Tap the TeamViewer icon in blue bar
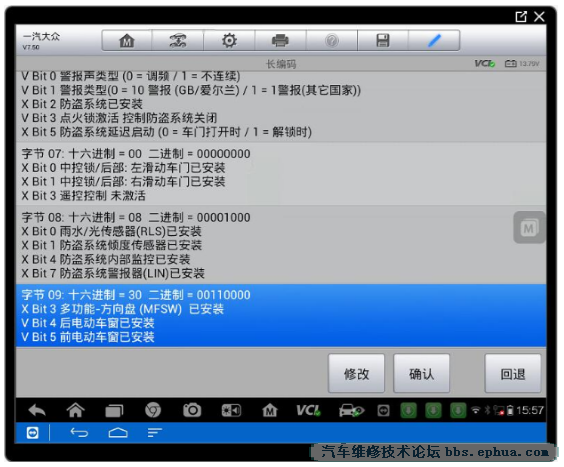This screenshot has width=564, height=467. point(32,433)
